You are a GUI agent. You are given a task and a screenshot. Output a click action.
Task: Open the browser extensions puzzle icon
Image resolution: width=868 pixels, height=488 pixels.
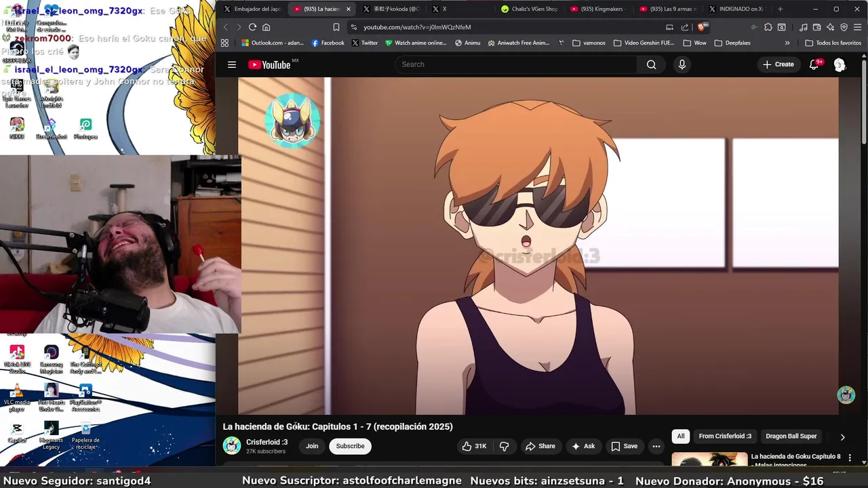768,27
